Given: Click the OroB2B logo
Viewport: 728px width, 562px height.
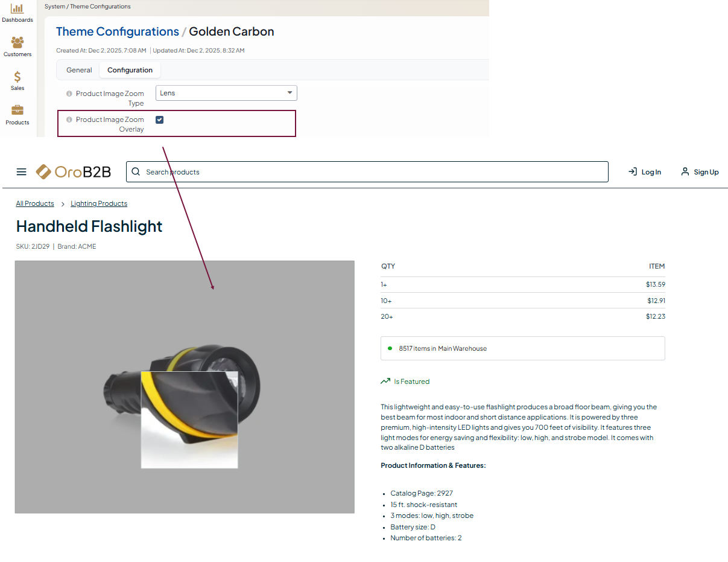Looking at the screenshot, I should pos(74,172).
